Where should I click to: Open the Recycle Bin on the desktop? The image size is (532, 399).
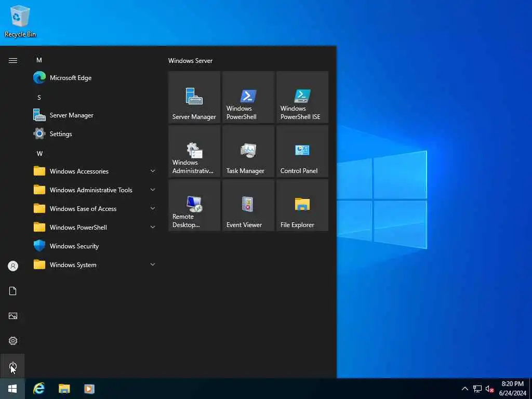coord(20,21)
